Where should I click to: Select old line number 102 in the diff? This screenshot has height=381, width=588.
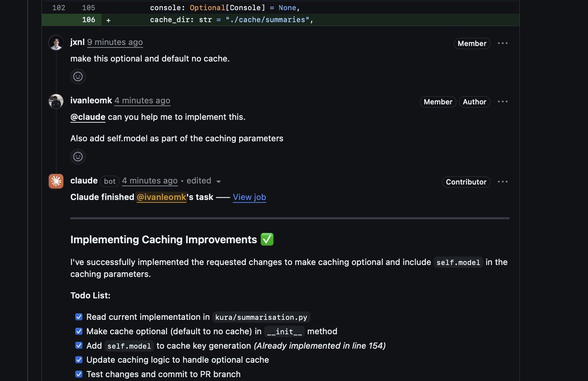(58, 8)
